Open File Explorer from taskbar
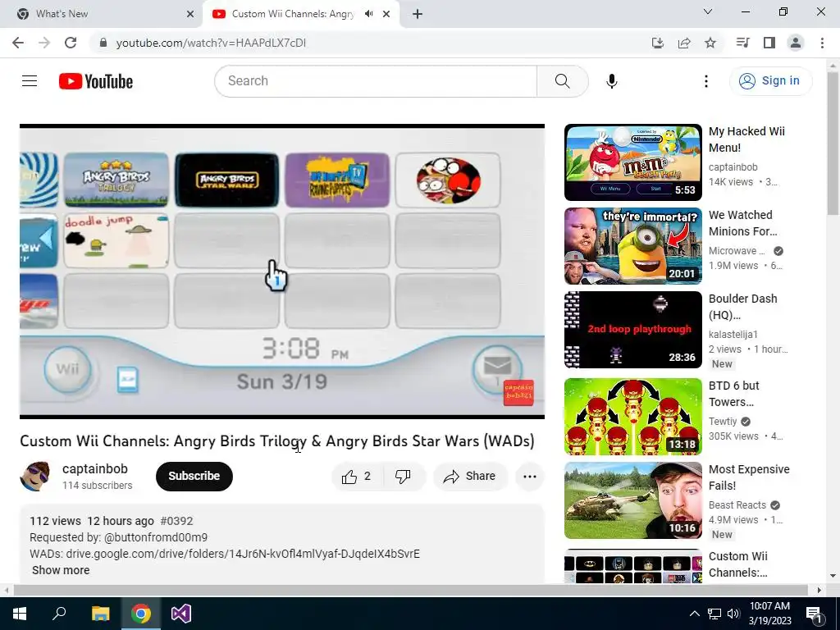The image size is (840, 630). pos(100,614)
